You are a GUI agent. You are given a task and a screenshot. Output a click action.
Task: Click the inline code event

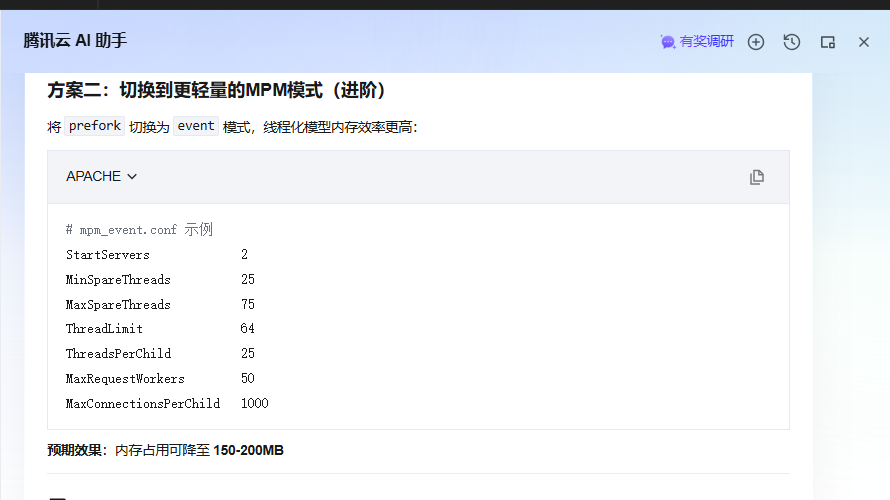(x=195, y=127)
